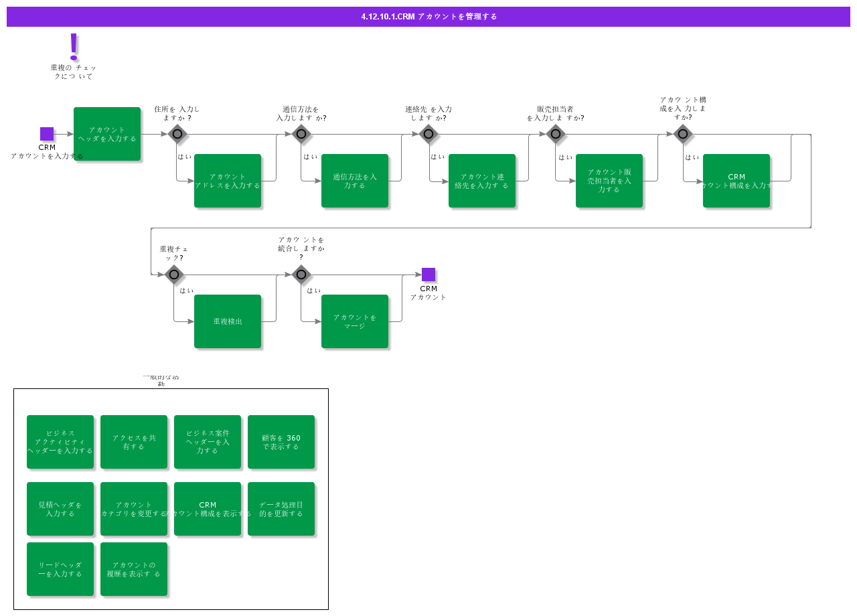This screenshot has height=616, width=857.
Task: Open the 顧客を360で表示する activity box
Action: coord(281,442)
